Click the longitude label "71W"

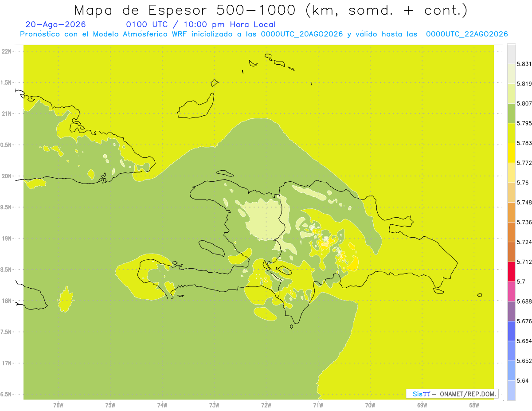pyautogui.click(x=318, y=405)
